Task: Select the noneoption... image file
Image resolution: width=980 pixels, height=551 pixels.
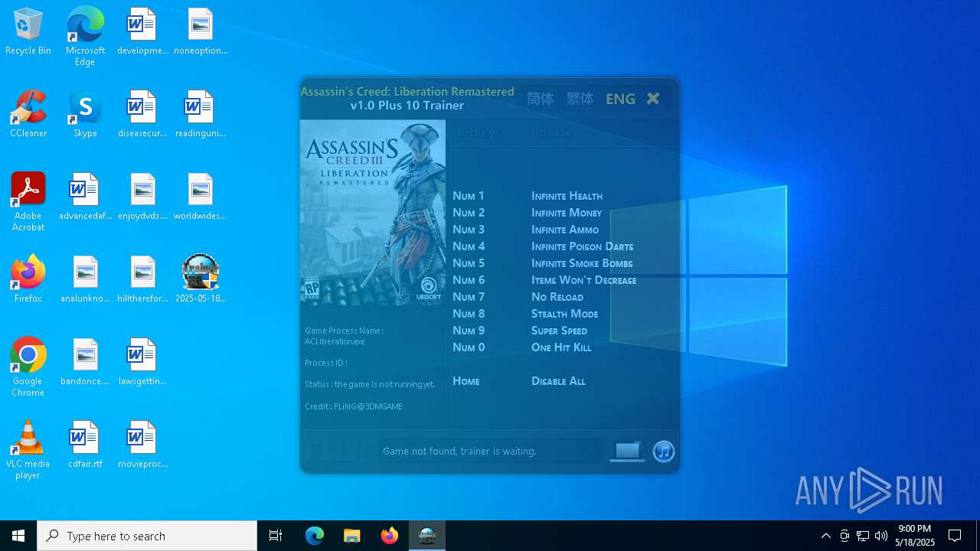Action: 201,32
